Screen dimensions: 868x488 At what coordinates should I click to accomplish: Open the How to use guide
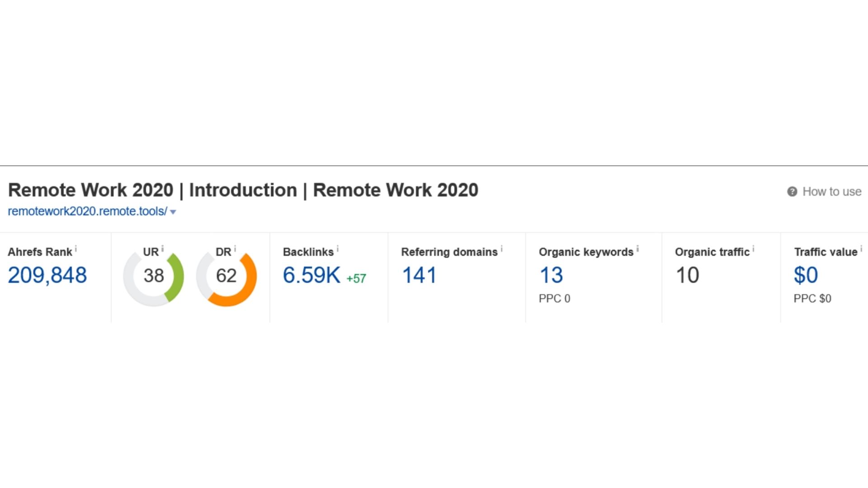coord(832,192)
